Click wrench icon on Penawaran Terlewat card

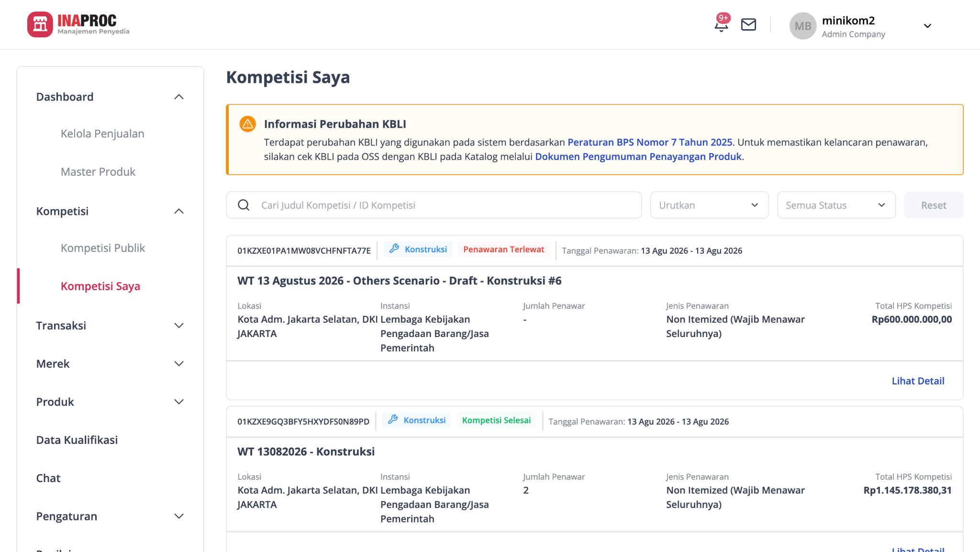(394, 249)
